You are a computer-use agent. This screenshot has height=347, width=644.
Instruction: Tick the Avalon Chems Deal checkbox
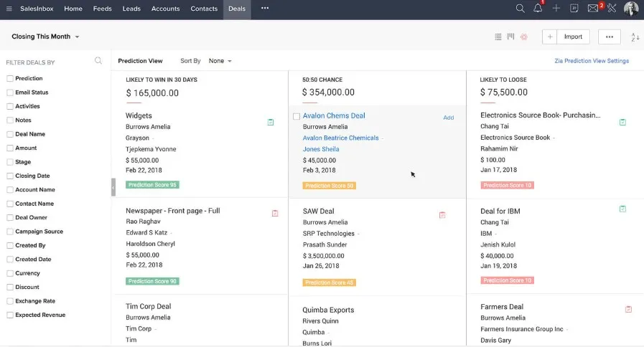point(297,116)
